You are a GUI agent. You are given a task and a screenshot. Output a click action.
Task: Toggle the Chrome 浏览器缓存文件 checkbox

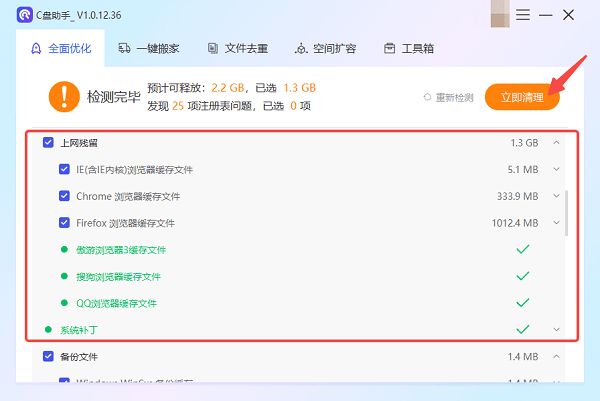[65, 196]
